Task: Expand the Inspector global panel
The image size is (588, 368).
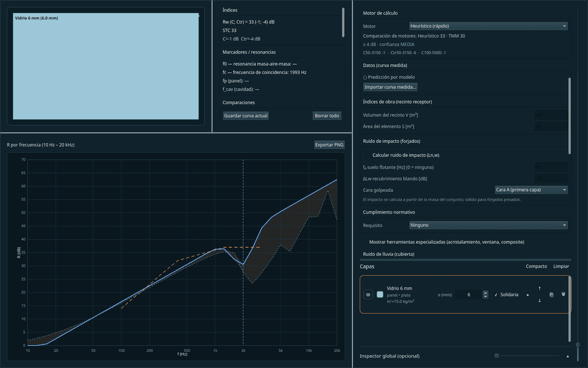Action: click(x=567, y=356)
